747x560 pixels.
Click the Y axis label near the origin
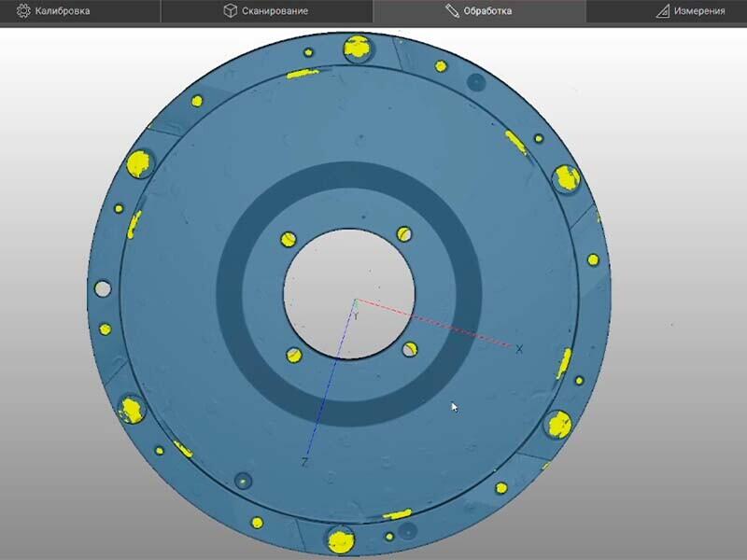click(x=356, y=315)
